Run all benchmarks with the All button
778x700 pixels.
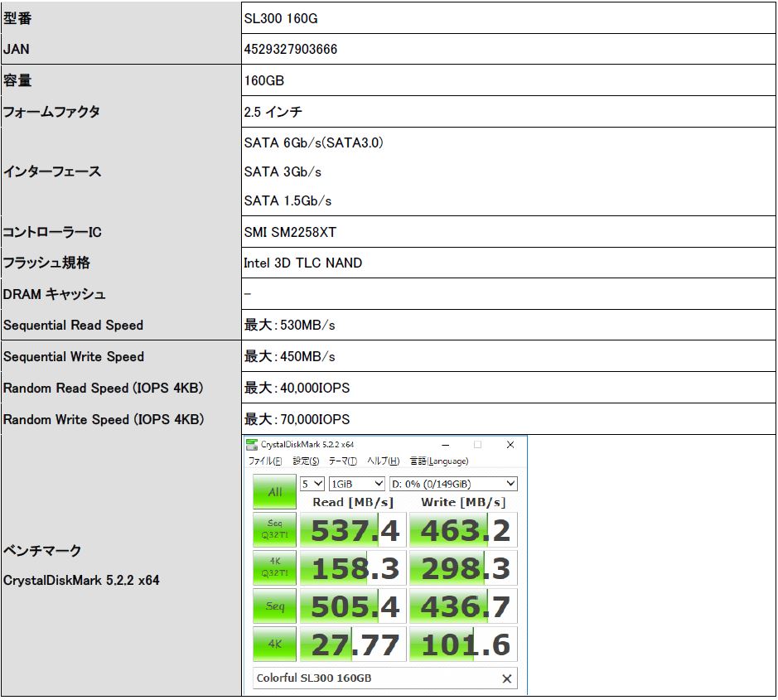point(275,492)
